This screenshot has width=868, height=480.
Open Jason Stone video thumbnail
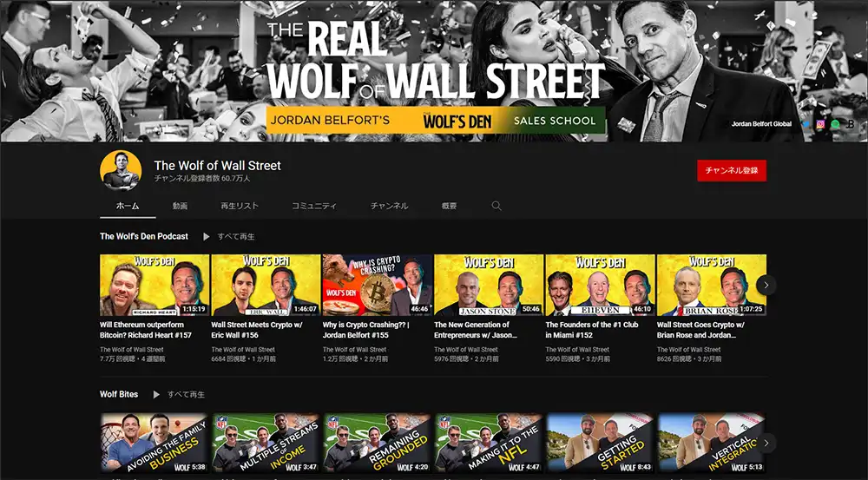tap(489, 285)
